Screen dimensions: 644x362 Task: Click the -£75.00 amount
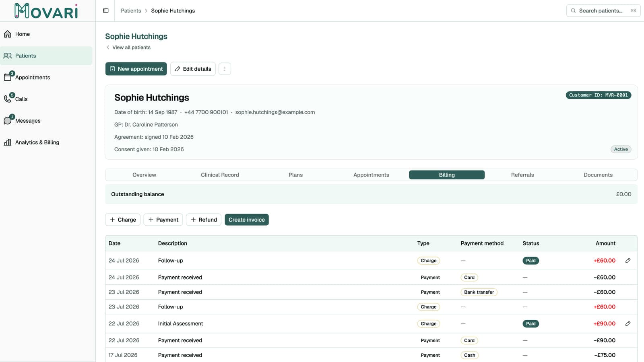(605, 355)
